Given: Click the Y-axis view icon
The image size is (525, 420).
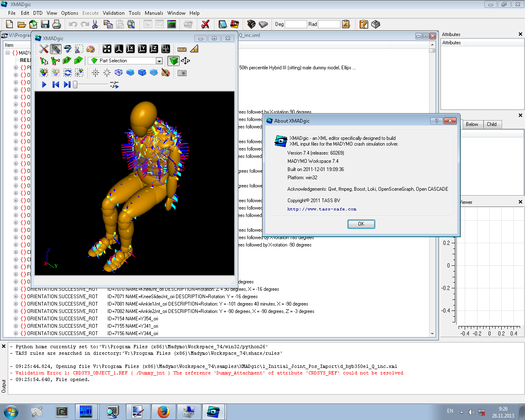Looking at the screenshot, I should coord(142,49).
